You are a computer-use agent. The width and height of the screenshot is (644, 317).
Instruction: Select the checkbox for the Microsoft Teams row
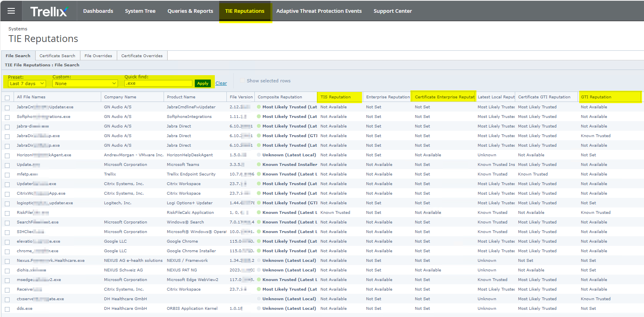tap(7, 165)
